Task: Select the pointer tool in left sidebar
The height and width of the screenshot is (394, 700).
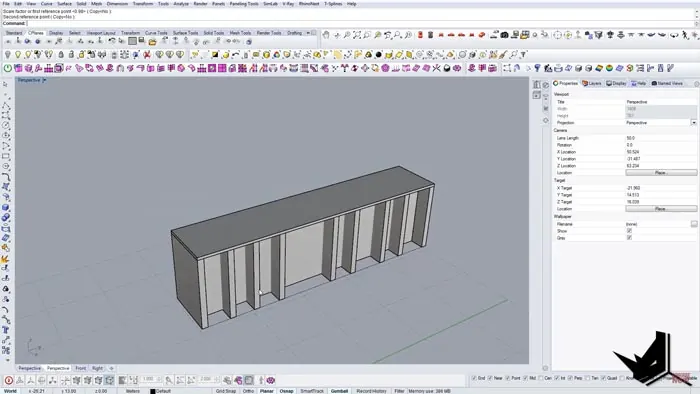Action: [5, 84]
